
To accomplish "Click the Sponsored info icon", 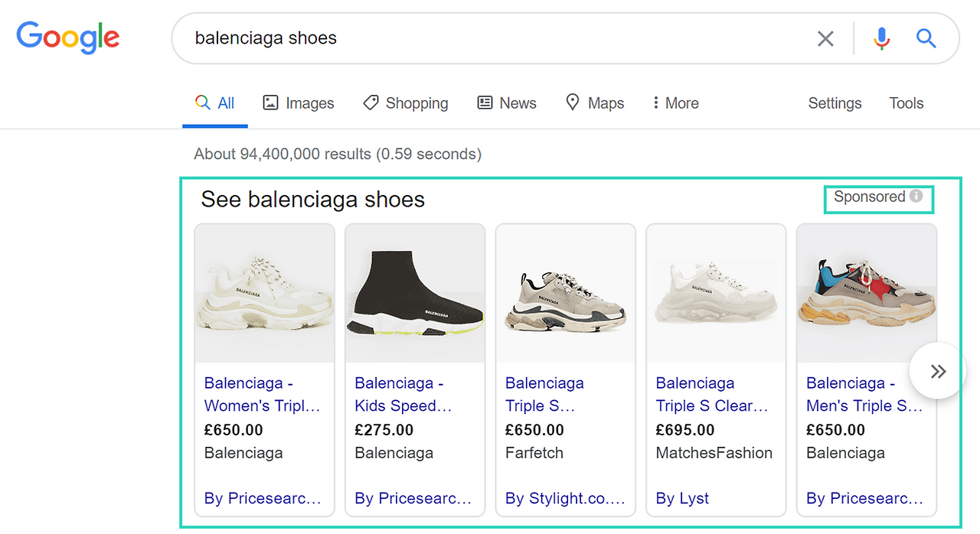I will tap(917, 197).
